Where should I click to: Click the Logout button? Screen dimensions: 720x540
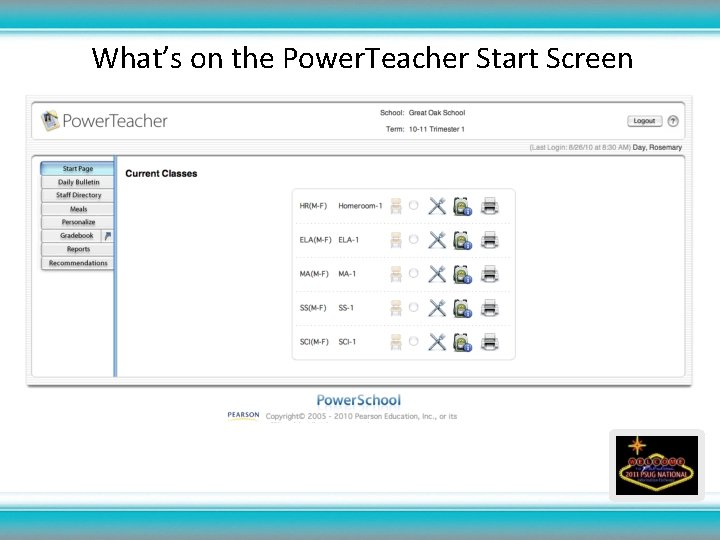(644, 121)
